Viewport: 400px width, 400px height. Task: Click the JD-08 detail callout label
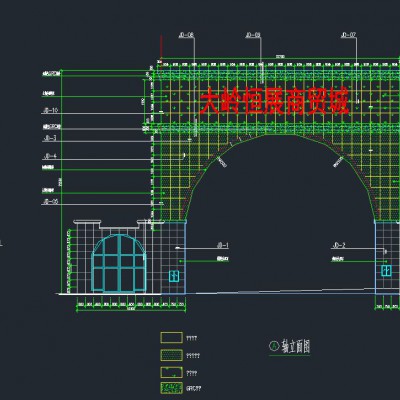(x=186, y=35)
